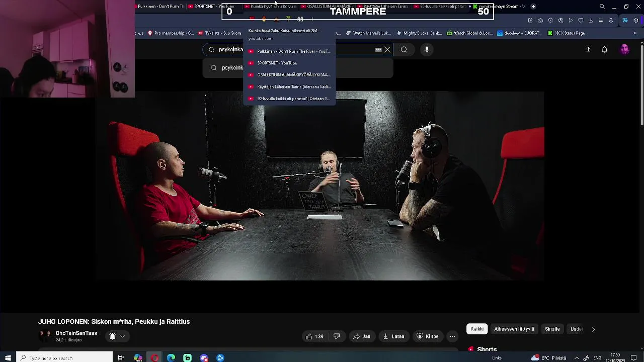
Task: Select the Kaikki filter chip
Action: pyautogui.click(x=477, y=329)
